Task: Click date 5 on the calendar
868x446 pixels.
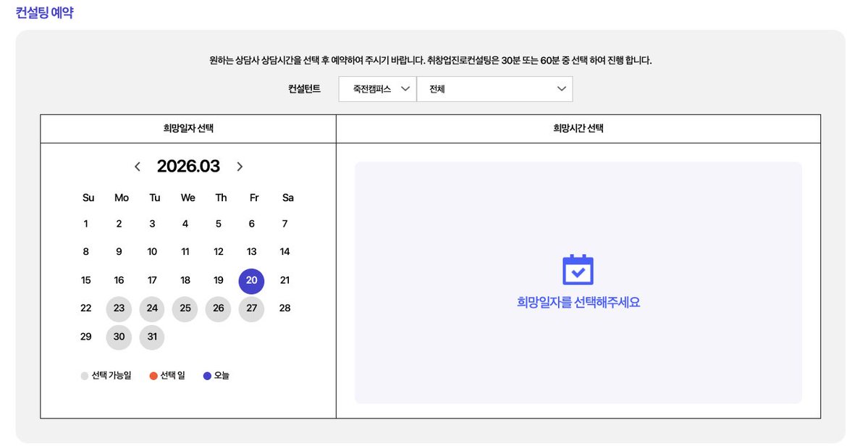Action: tap(219, 224)
